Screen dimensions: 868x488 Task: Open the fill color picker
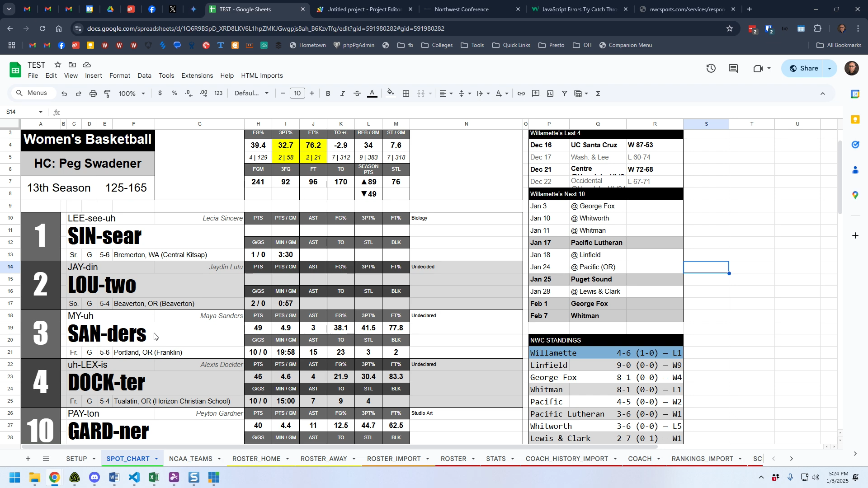point(390,94)
